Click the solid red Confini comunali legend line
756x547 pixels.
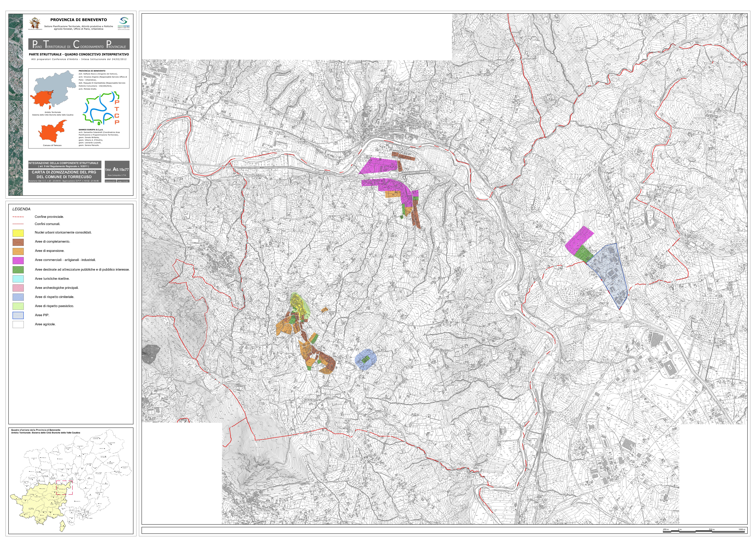tap(18, 224)
